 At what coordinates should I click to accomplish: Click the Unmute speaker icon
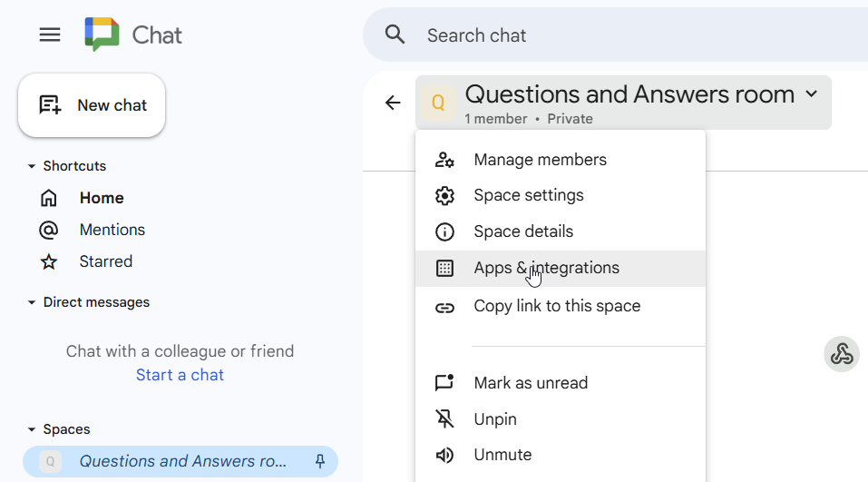[x=444, y=455]
